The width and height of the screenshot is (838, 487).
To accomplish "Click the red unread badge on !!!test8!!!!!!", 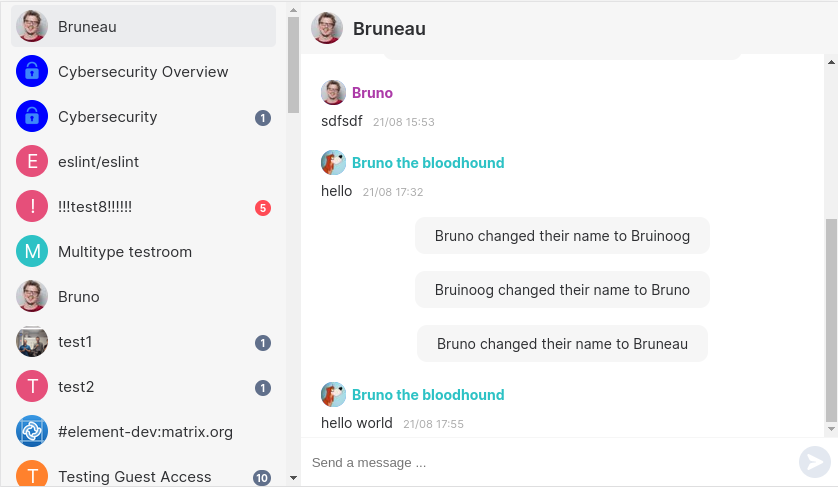I will 263,208.
